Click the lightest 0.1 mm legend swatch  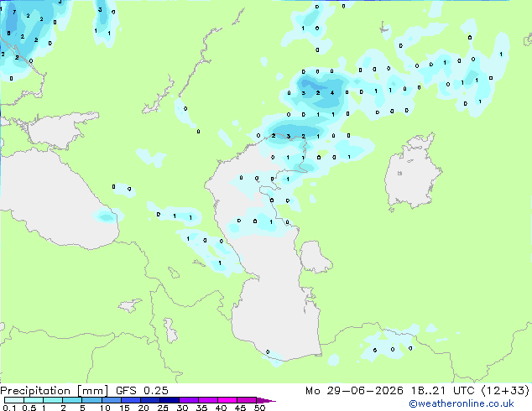(14, 400)
